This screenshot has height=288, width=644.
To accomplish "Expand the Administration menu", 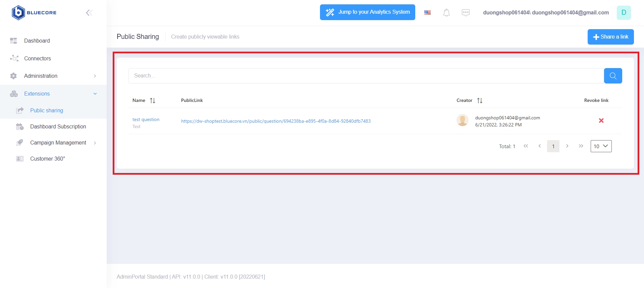I will 54,76.
